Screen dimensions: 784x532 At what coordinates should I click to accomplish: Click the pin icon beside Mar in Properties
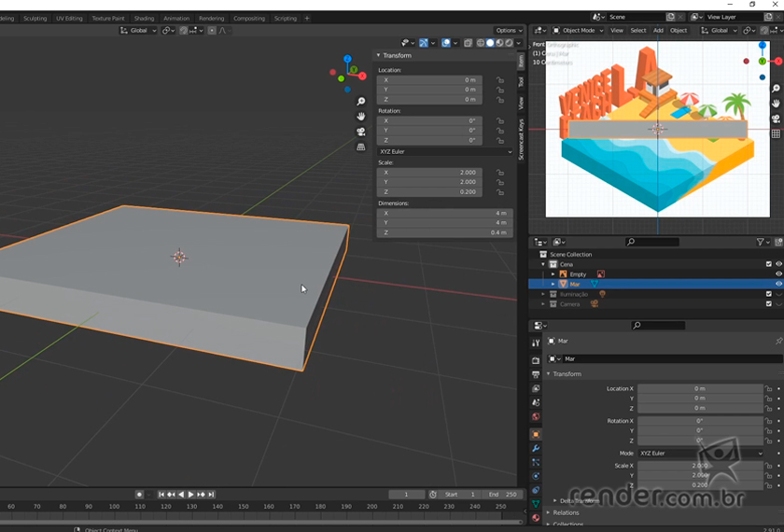click(x=778, y=342)
